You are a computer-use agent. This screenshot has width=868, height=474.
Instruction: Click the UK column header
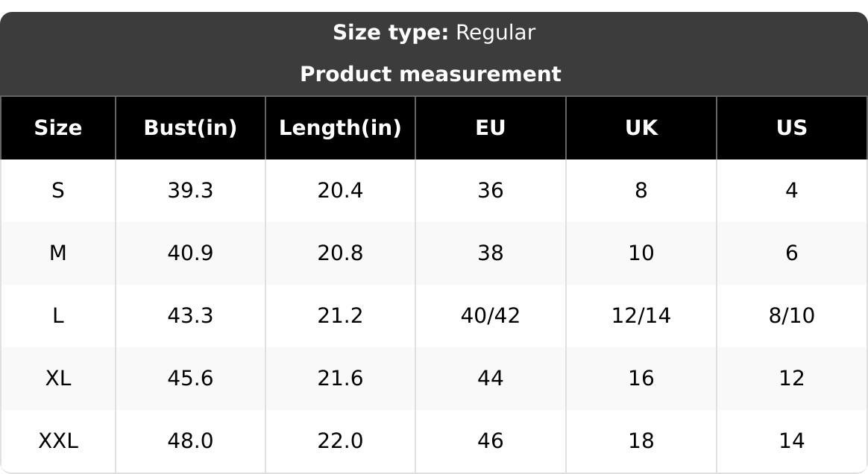[x=641, y=127]
